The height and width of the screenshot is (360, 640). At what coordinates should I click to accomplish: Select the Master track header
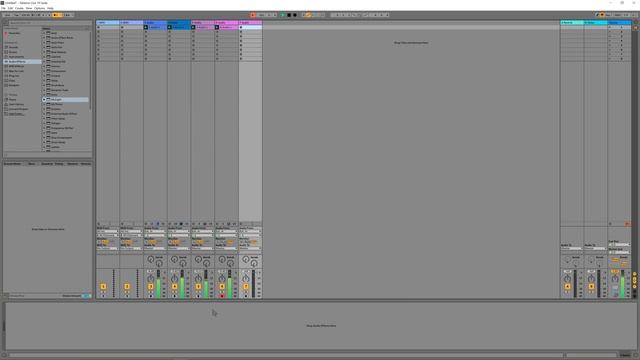[619, 22]
